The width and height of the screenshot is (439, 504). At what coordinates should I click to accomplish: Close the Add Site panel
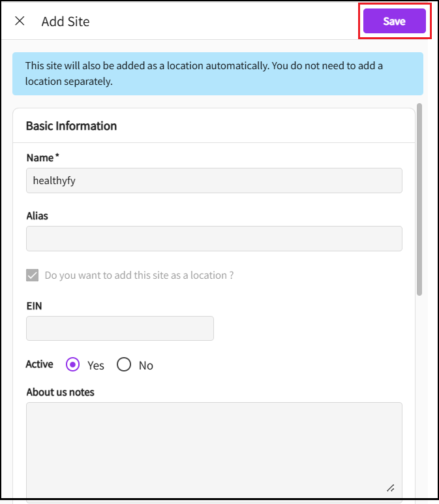pos(20,21)
